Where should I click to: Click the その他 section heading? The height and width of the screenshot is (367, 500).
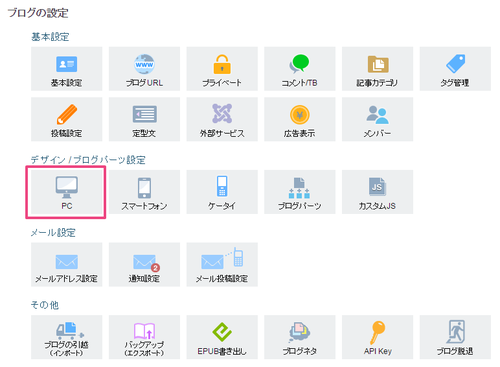click(45, 305)
